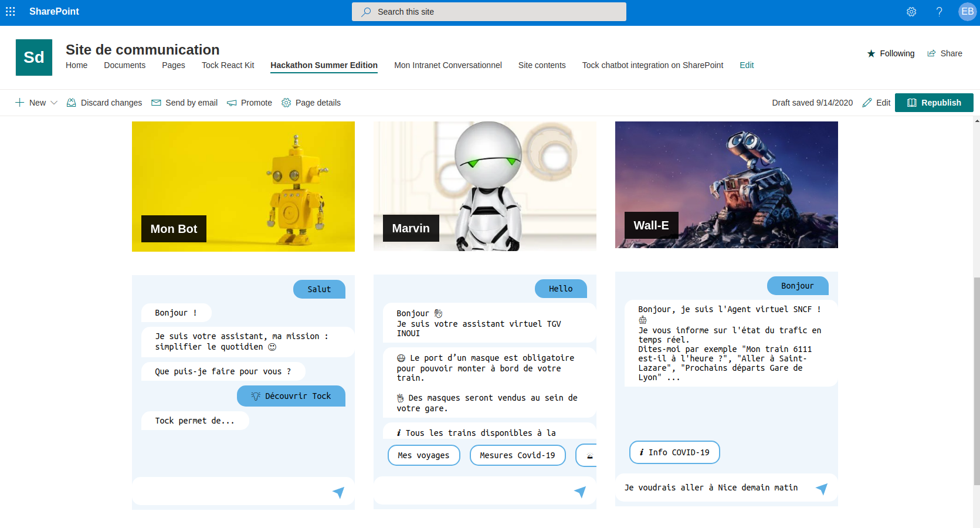Click the Mes voyages quick reply
This screenshot has width=980, height=528.
point(423,455)
